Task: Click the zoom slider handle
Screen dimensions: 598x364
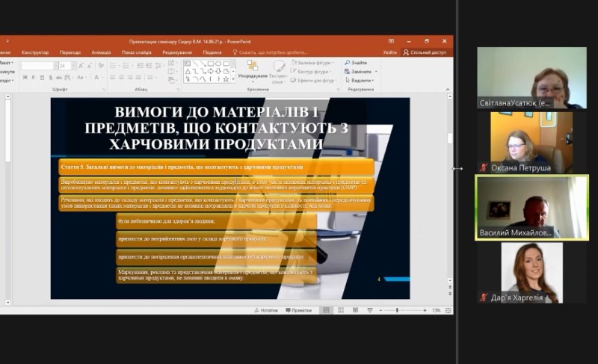Action: [x=397, y=310]
